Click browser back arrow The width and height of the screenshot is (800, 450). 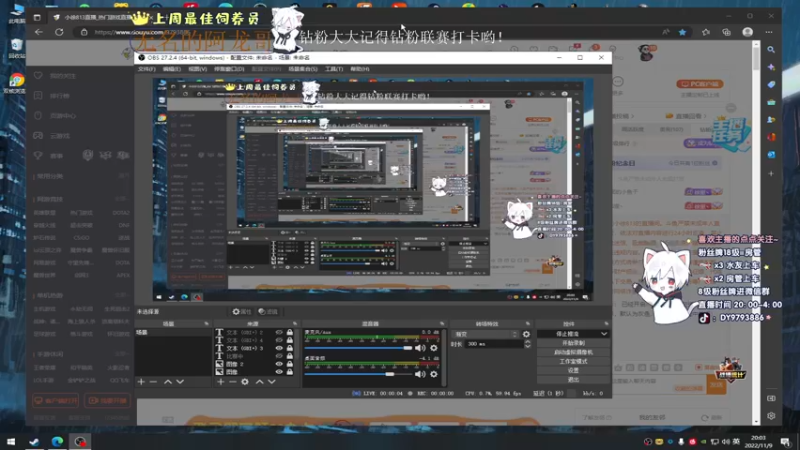pos(39,32)
